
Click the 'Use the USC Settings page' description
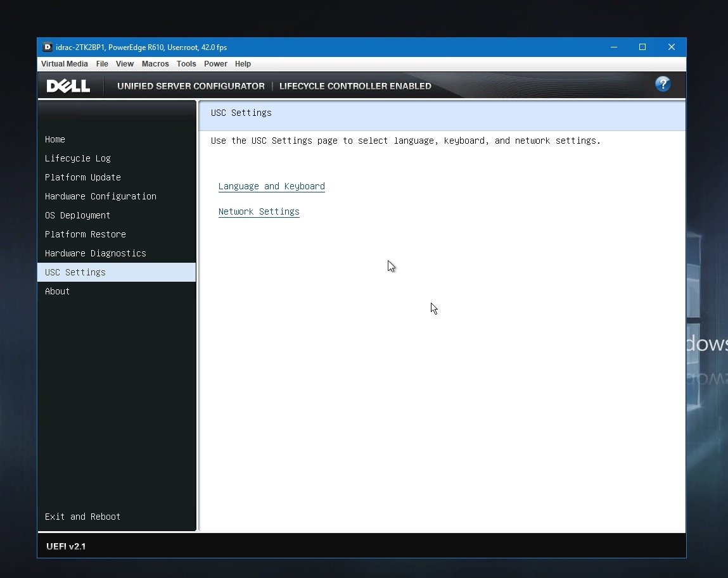tap(406, 141)
